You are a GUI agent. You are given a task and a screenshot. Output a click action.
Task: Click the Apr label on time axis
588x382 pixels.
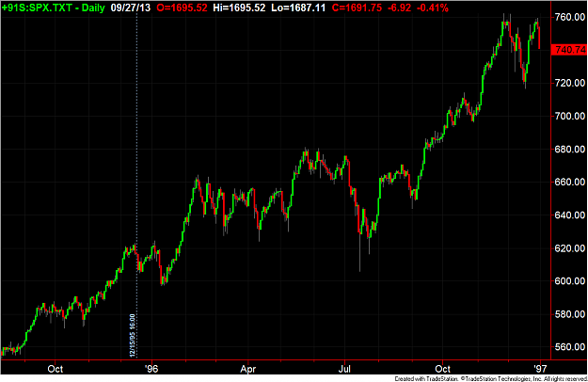pos(247,369)
